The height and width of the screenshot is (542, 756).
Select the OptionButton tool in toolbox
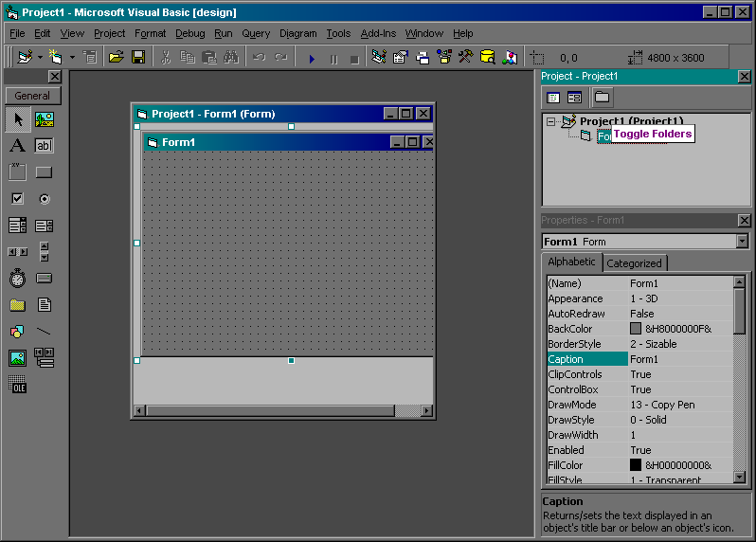pyautogui.click(x=44, y=198)
